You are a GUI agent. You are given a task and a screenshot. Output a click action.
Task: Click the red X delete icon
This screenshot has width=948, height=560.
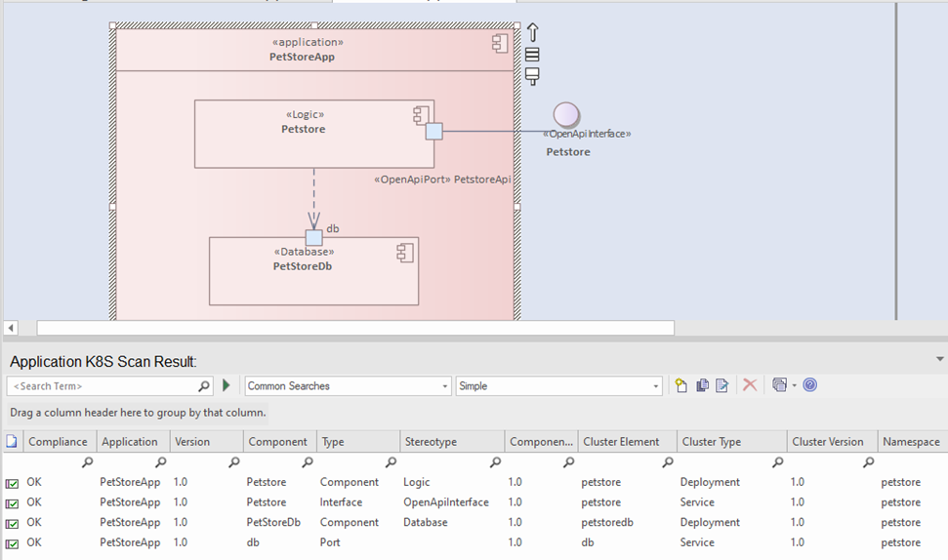(x=750, y=384)
